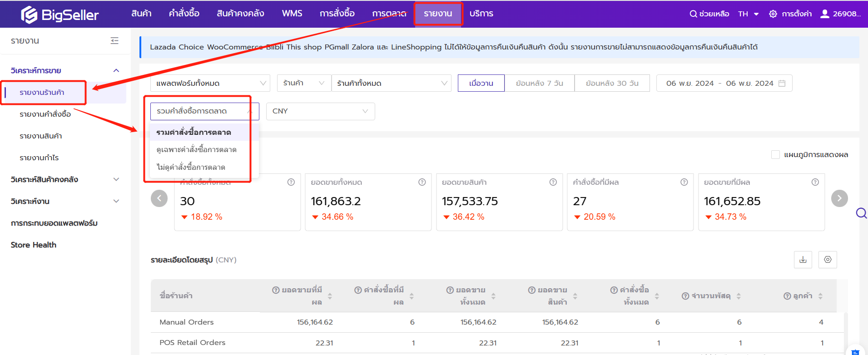Enable the แผนภูมิการแสดงผล checkbox

[x=775, y=155]
